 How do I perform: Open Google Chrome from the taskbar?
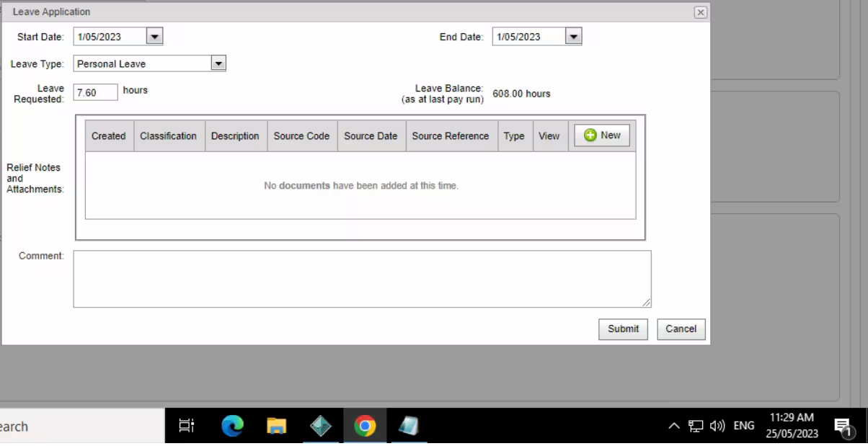pos(365,426)
